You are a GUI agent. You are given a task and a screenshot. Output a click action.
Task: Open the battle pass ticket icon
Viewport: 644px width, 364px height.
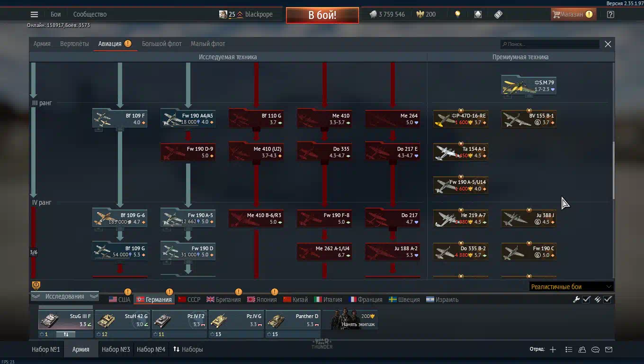click(498, 14)
